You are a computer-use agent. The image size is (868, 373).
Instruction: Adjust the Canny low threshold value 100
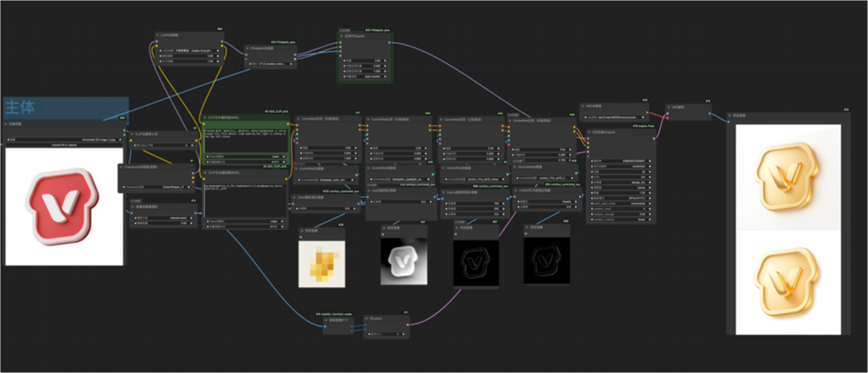click(x=475, y=203)
